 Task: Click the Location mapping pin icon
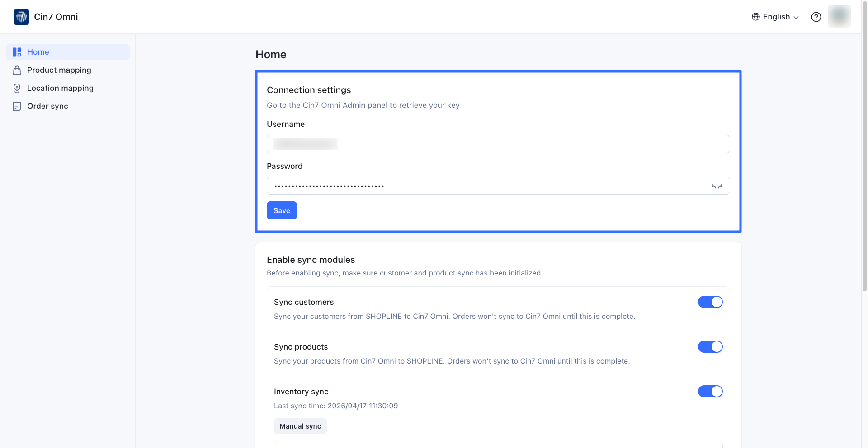pos(17,88)
